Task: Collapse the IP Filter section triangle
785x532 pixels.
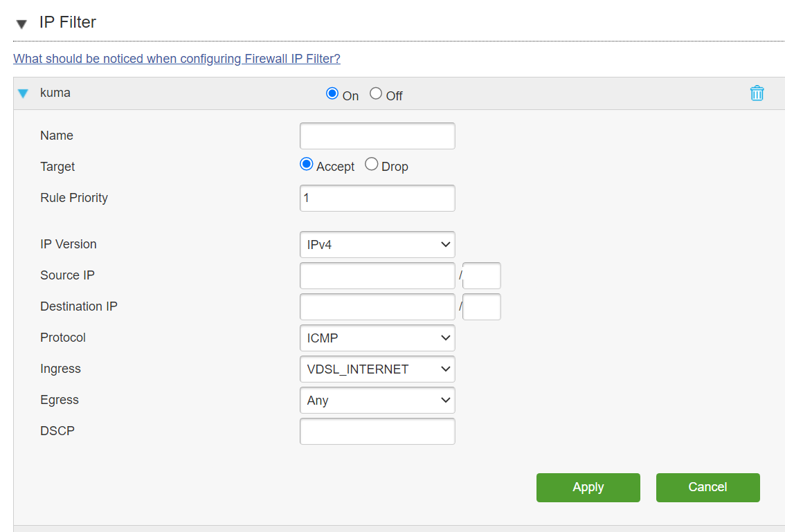Action: [x=21, y=24]
